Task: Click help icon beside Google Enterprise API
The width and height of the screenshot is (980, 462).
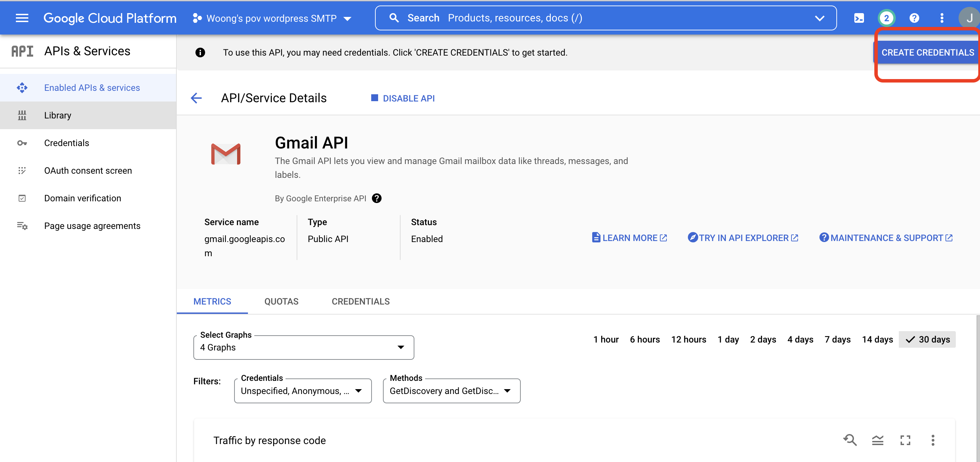Action: pyautogui.click(x=377, y=198)
